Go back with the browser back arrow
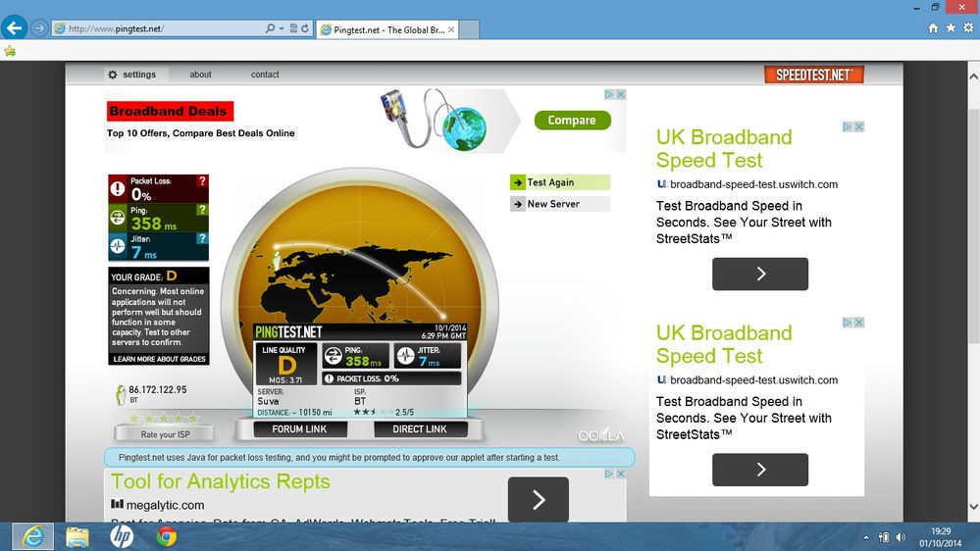The width and height of the screenshot is (980, 551). click(14, 28)
